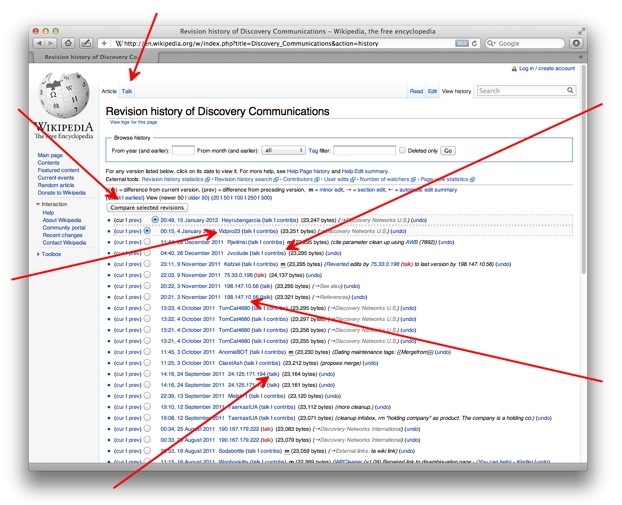
Task: Click the add bookmark plus button
Action: (104, 43)
